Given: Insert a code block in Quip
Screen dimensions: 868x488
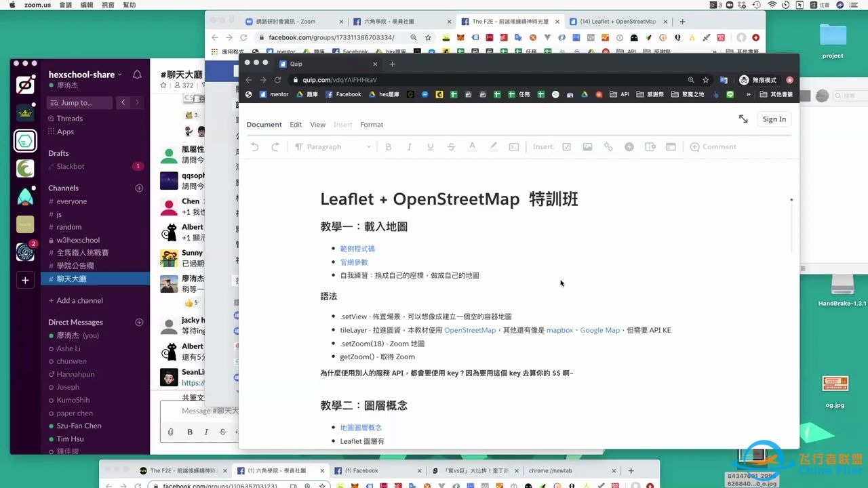Looking at the screenshot, I should click(x=514, y=146).
